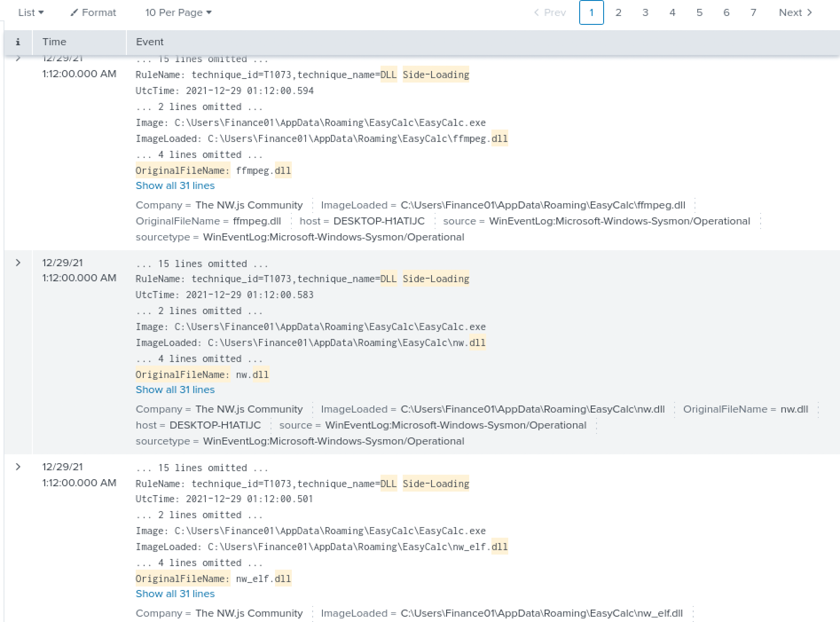Go to results page 3
840x622 pixels.
pos(645,12)
